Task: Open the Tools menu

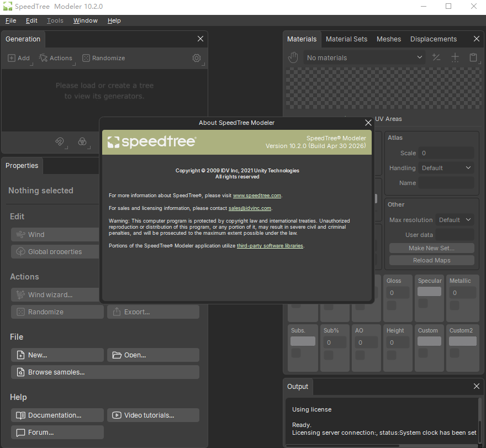Action: click(55, 20)
